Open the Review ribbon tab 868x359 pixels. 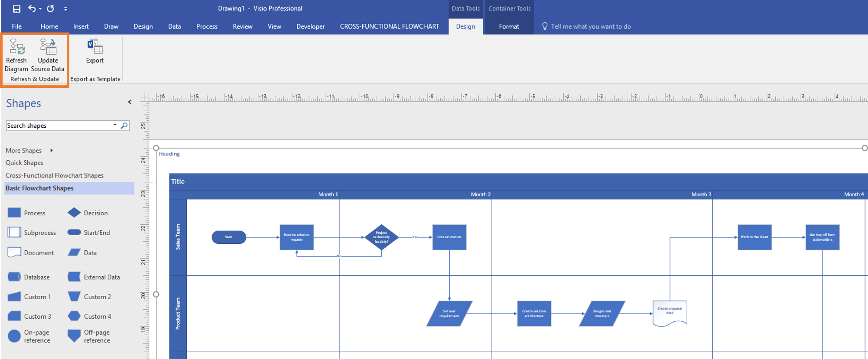pyautogui.click(x=243, y=26)
